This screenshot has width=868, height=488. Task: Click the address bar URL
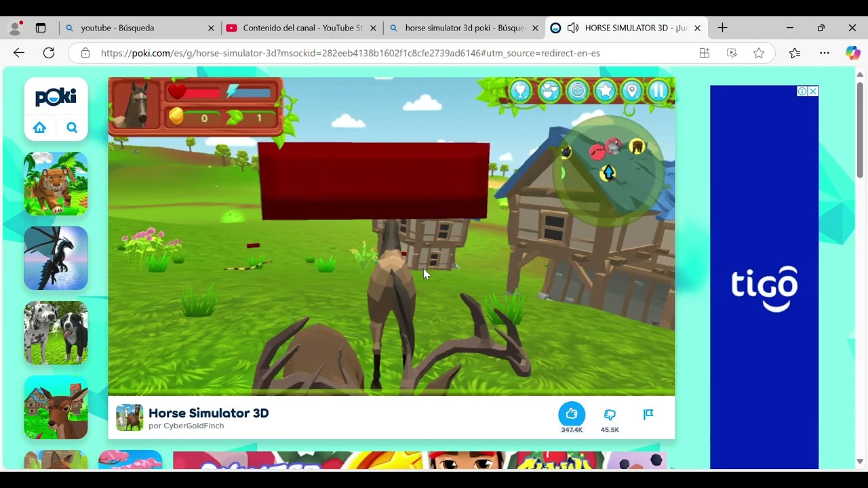tap(351, 53)
